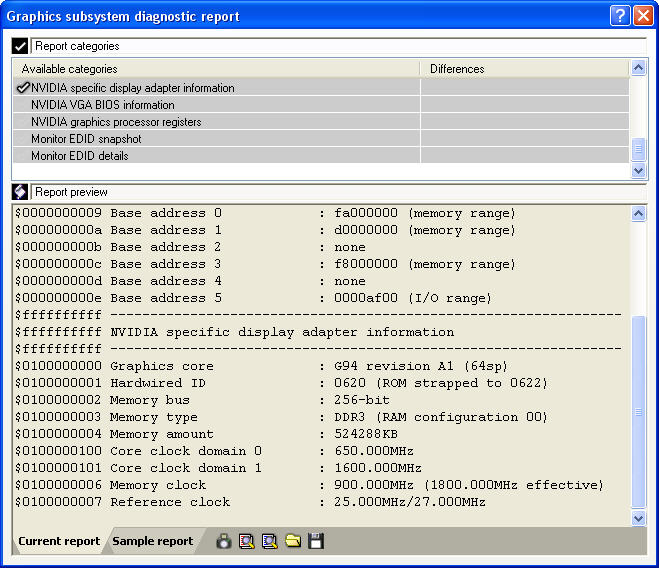Click the 'Memory amount' 524288KB line
The width and height of the screenshot is (659, 568).
(206, 434)
